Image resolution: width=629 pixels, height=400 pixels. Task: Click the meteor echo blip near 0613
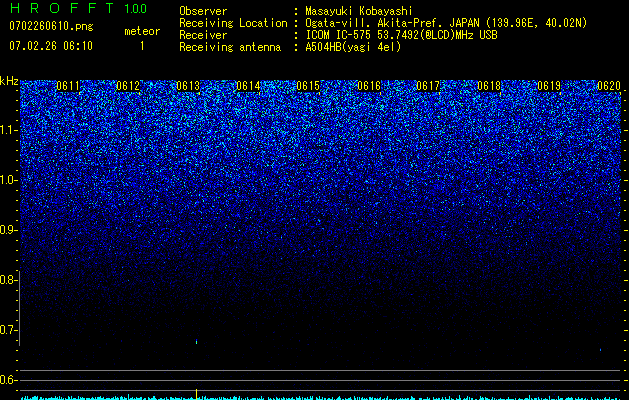pos(197,342)
